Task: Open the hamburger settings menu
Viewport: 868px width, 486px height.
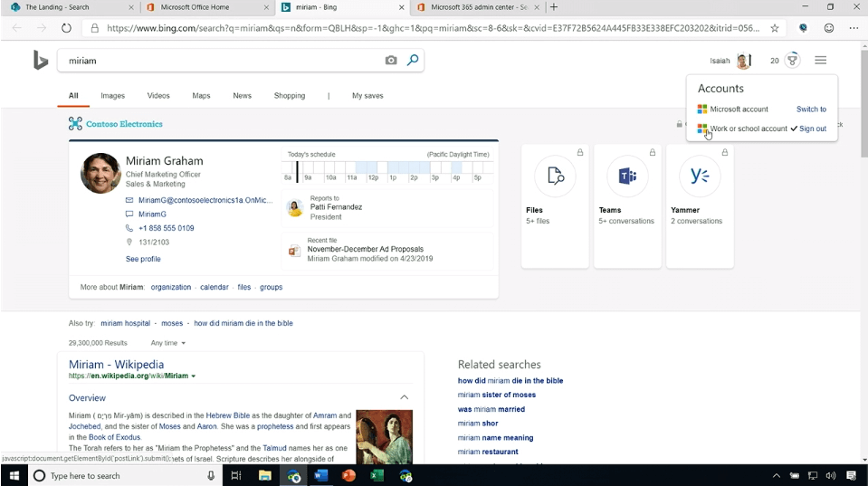Action: (820, 61)
